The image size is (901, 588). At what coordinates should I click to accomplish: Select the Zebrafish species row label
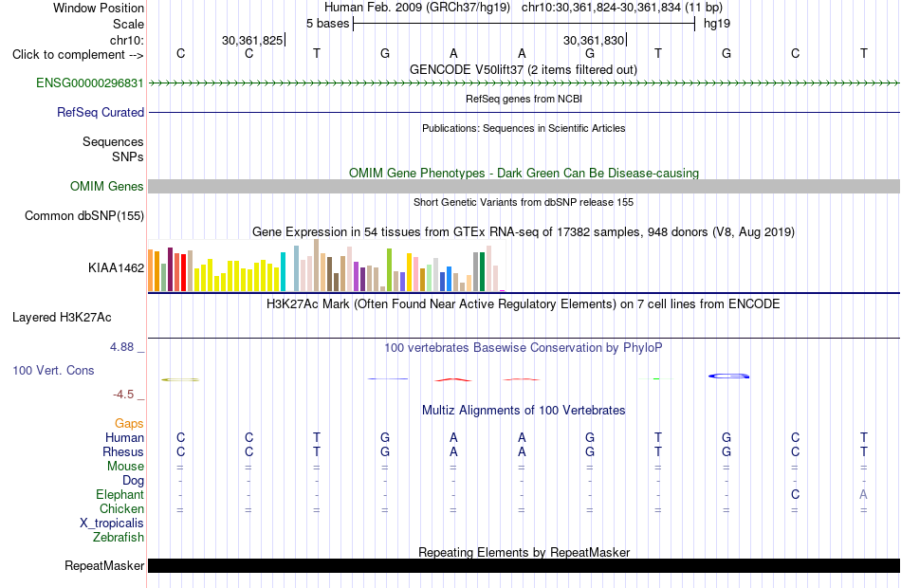tap(119, 538)
